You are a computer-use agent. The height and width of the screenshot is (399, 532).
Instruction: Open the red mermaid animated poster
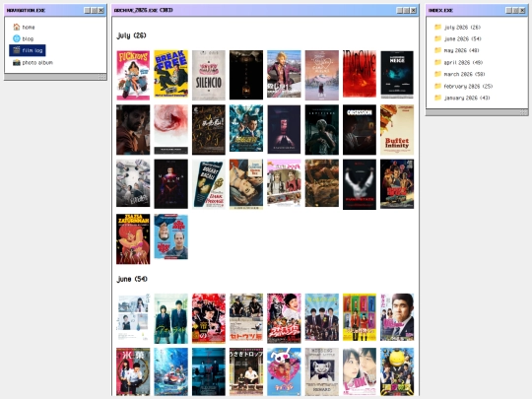pos(133,238)
